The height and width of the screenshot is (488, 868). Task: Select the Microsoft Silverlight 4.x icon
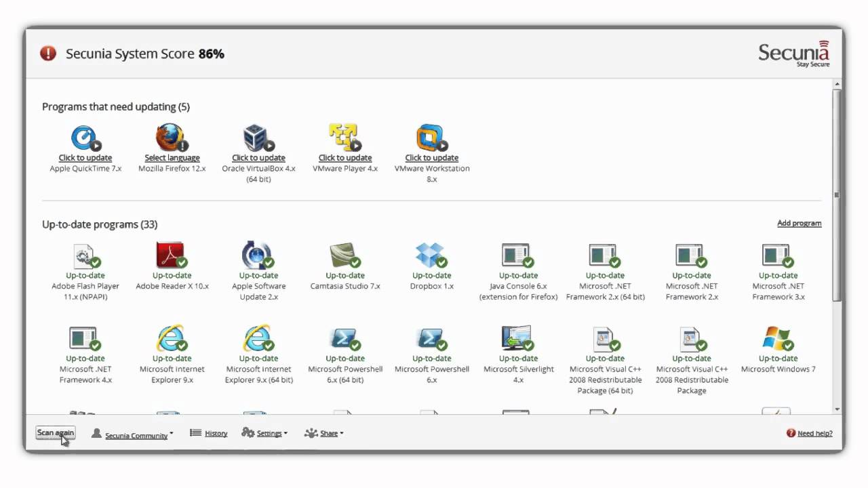(x=518, y=338)
